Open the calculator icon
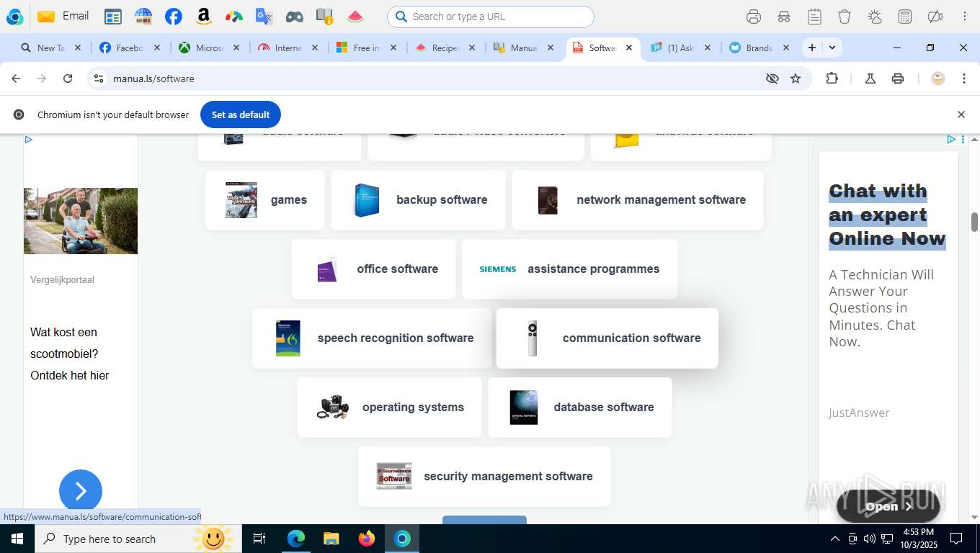980x553 pixels. tap(905, 17)
